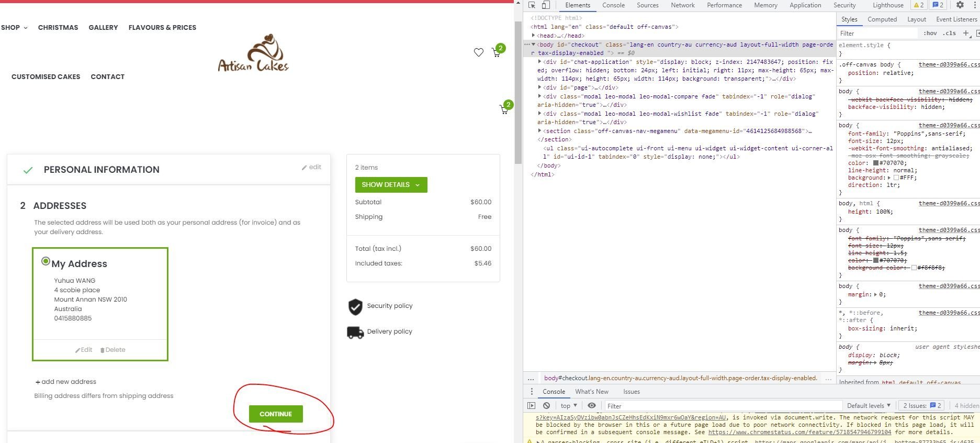Switch to the Sources tab
This screenshot has width=980, height=443.
click(x=648, y=5)
